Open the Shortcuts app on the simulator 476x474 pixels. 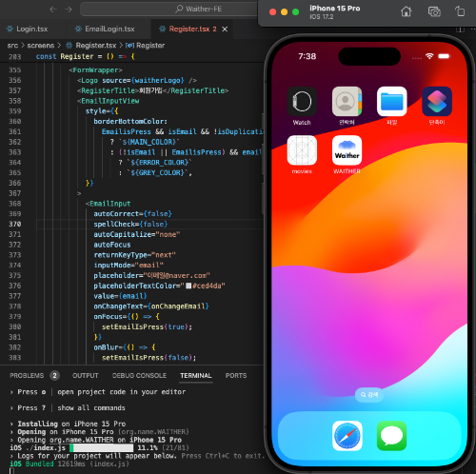(437, 101)
